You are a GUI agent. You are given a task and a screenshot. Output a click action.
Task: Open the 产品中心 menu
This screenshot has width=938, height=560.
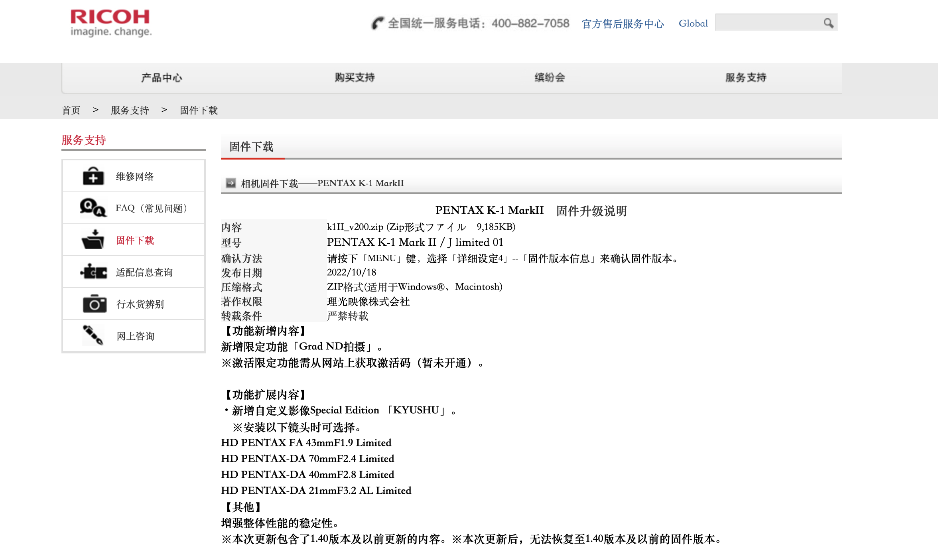coord(162,78)
